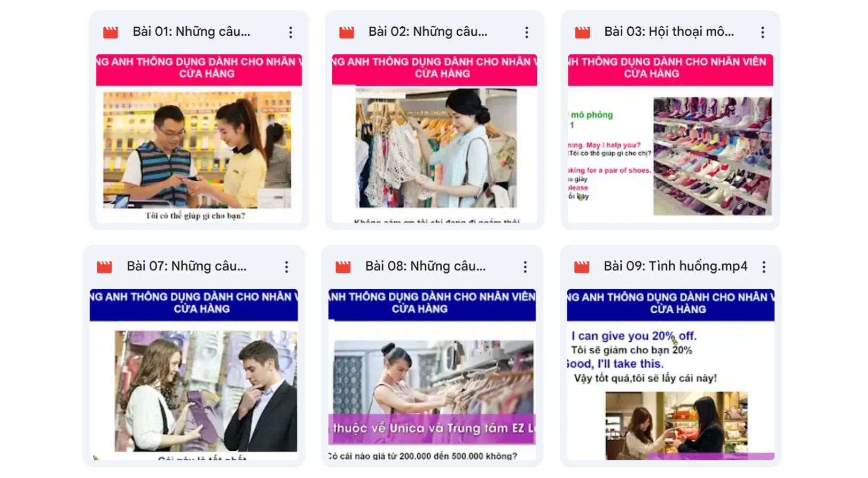Select the file title Bài 07: Những câu...

(187, 266)
